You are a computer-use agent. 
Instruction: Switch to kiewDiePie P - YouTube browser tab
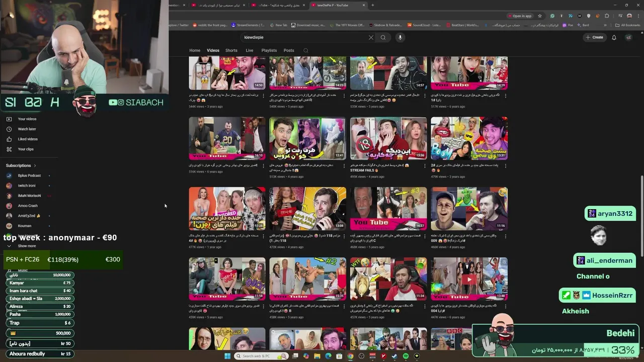(x=337, y=5)
